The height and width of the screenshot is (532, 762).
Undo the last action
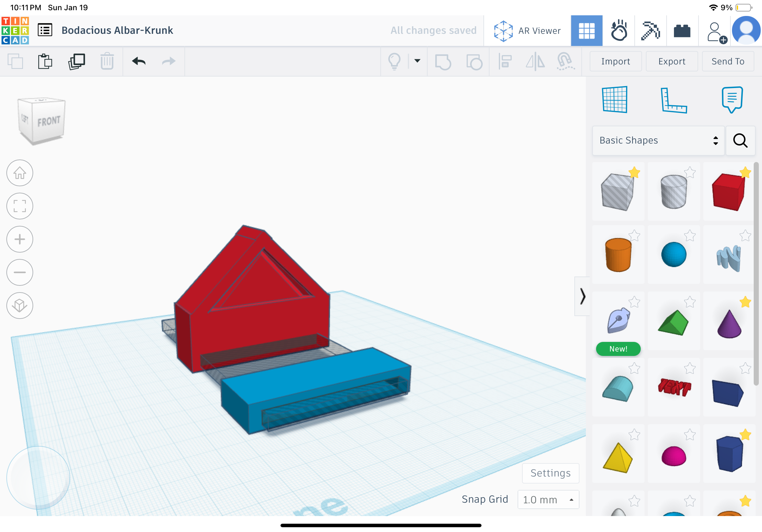pos(139,61)
